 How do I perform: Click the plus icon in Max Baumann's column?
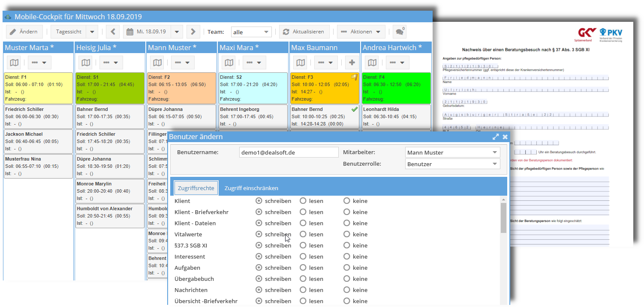click(x=351, y=62)
